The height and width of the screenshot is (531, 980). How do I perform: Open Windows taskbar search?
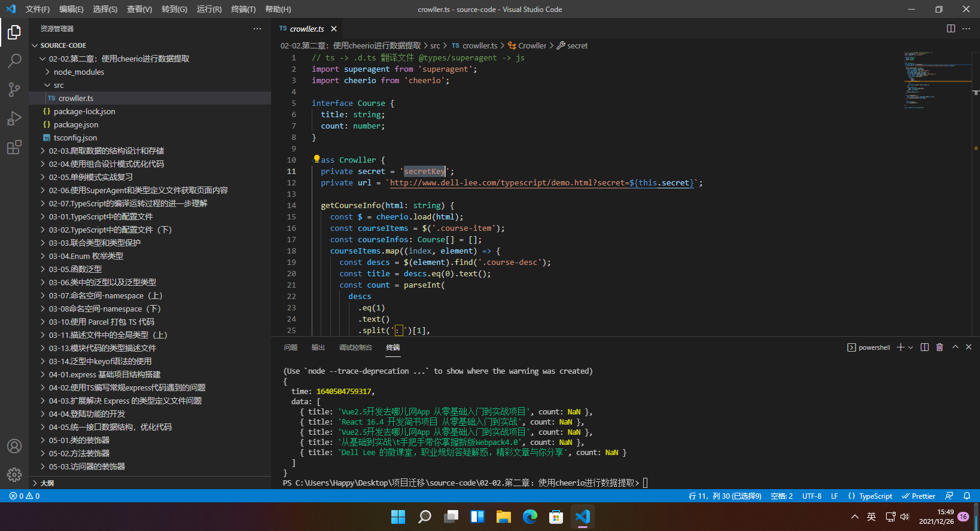click(424, 517)
